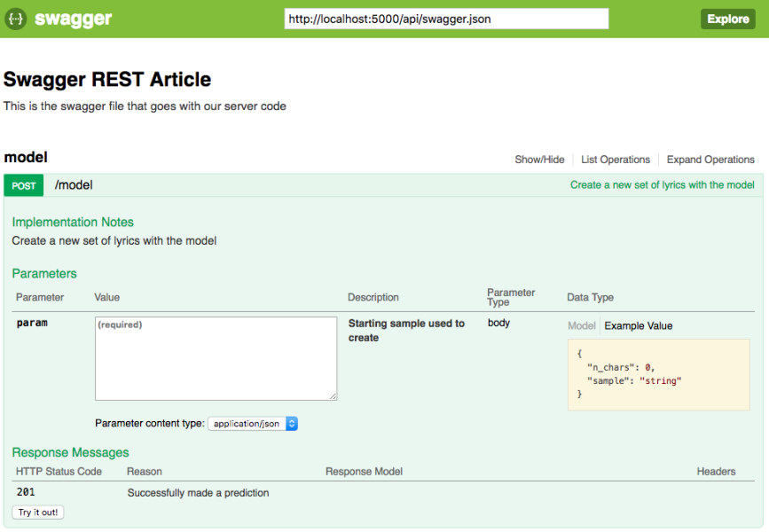Switch to the Example Value tab
Viewport: 769px width, 532px height.
638,325
